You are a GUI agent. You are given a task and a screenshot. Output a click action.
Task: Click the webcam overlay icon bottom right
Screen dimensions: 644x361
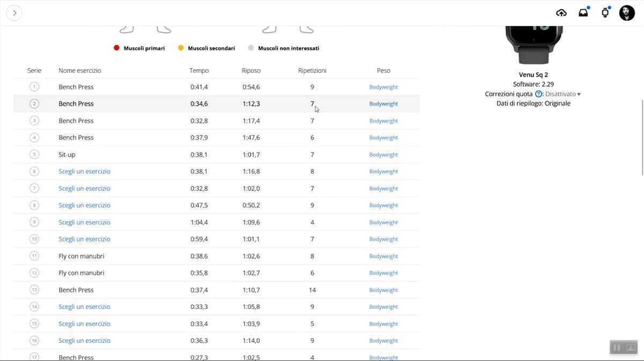[x=631, y=348]
